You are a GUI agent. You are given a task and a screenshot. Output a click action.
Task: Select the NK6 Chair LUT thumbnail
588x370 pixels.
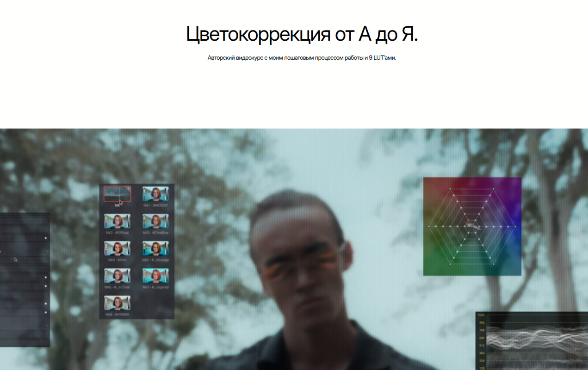coord(117,276)
